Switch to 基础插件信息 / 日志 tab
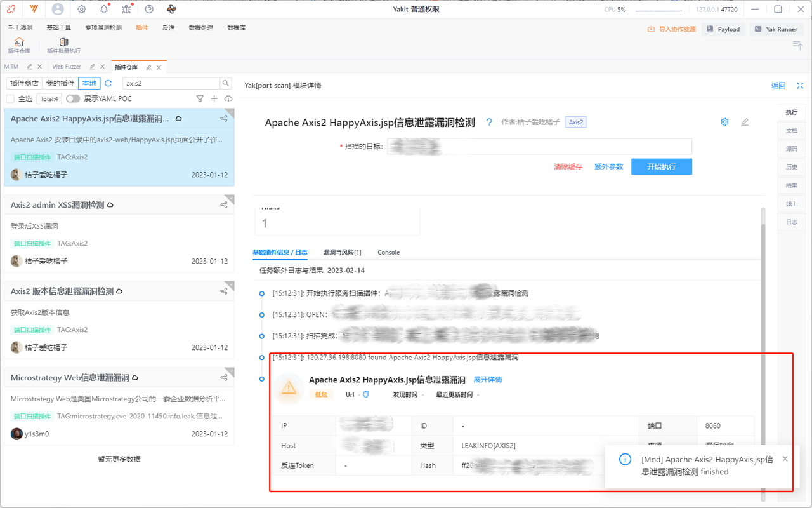The width and height of the screenshot is (812, 508). [x=280, y=252]
